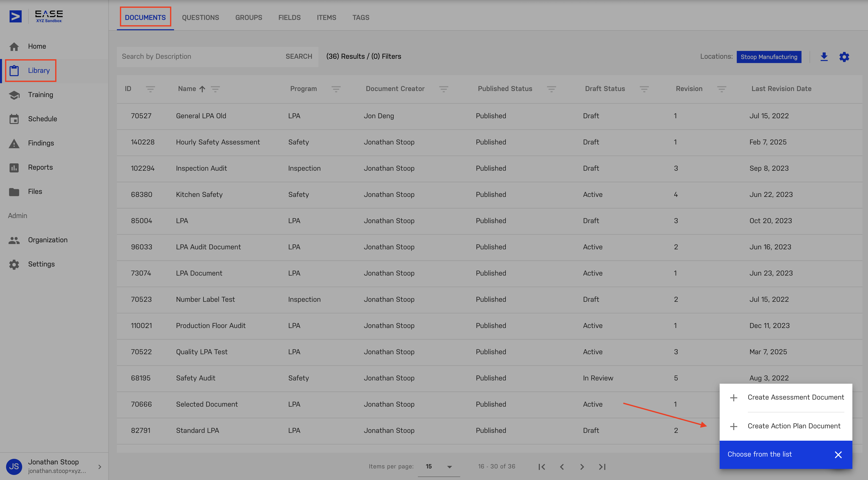Switch to the QUESTIONS tab
Image resolution: width=868 pixels, height=480 pixels.
[x=201, y=18]
